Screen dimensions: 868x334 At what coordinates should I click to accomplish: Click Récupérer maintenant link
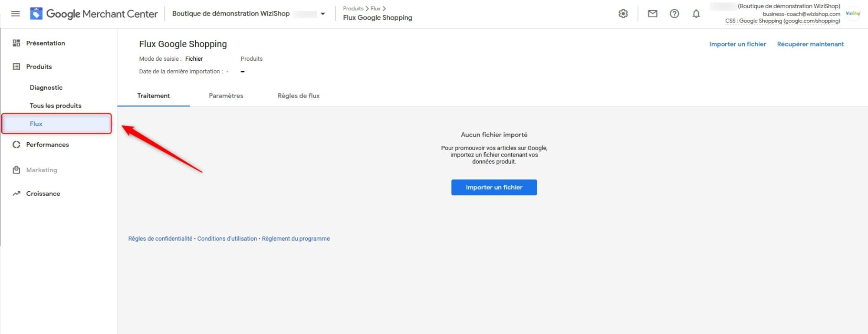pyautogui.click(x=810, y=44)
